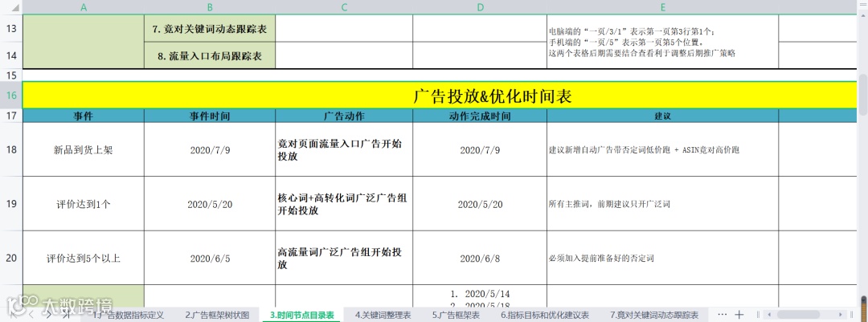Select row 15 header

click(x=11, y=75)
